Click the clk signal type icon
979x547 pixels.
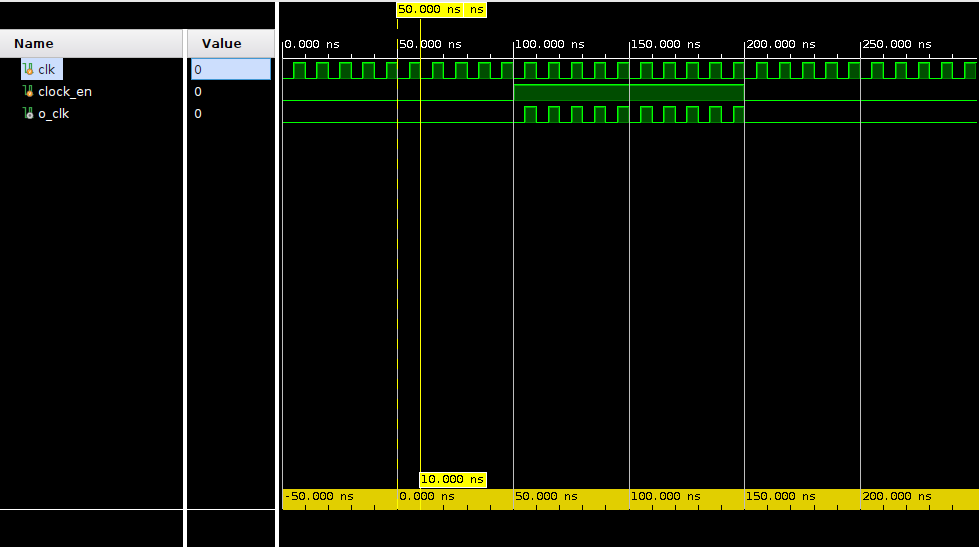pyautogui.click(x=28, y=69)
